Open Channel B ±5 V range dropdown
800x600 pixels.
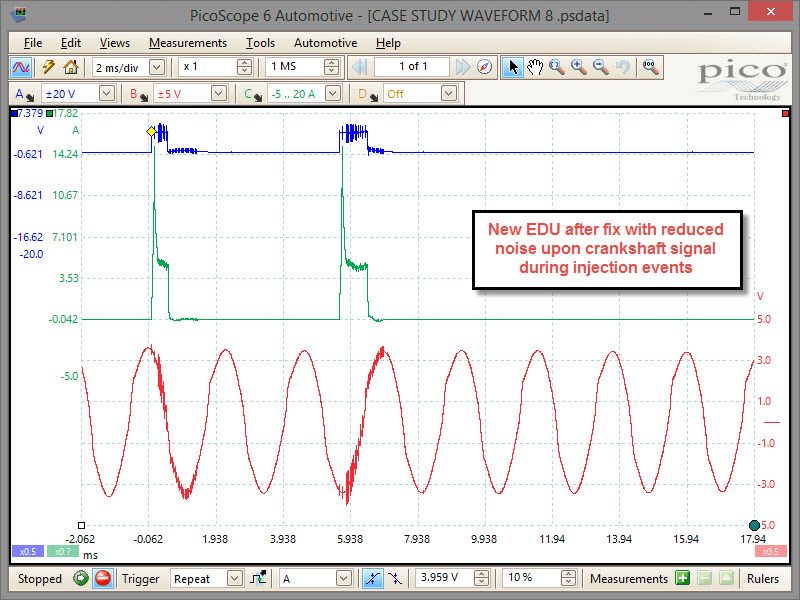[x=219, y=93]
